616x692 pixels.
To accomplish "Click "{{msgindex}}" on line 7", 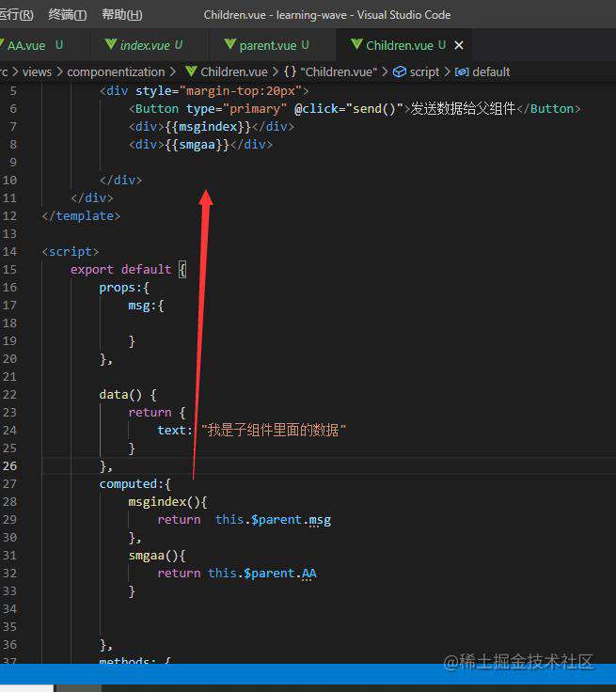I will click(x=208, y=127).
